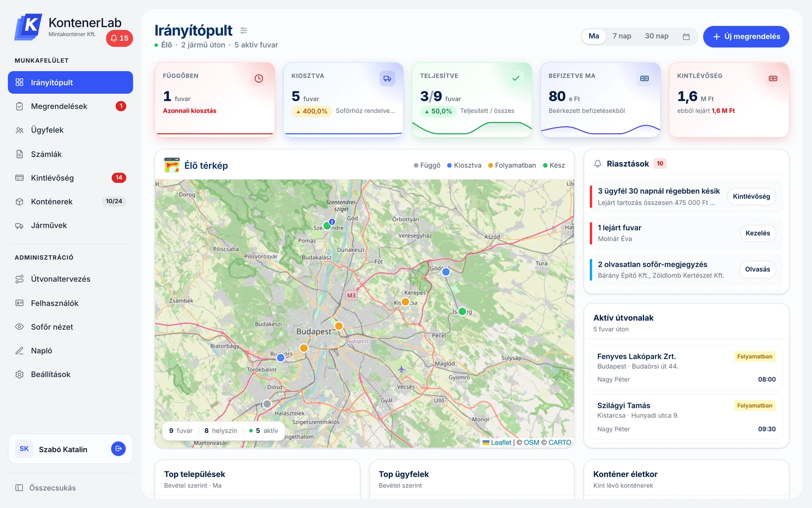Click the SK user avatar
Viewport: 812px width, 508px height.
coord(24,449)
